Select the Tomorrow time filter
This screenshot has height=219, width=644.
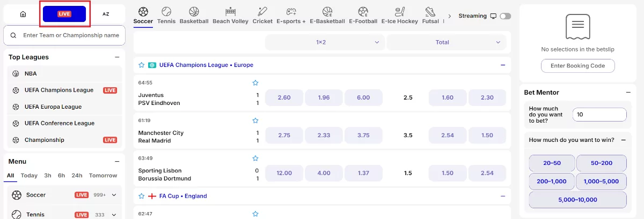pos(103,176)
